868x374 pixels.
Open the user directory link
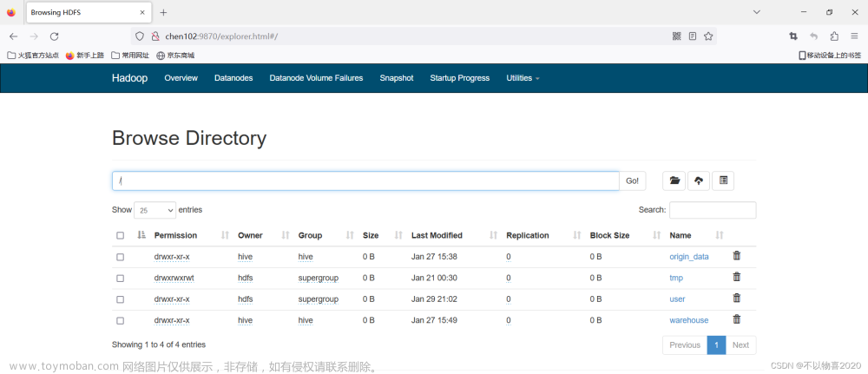click(x=677, y=299)
